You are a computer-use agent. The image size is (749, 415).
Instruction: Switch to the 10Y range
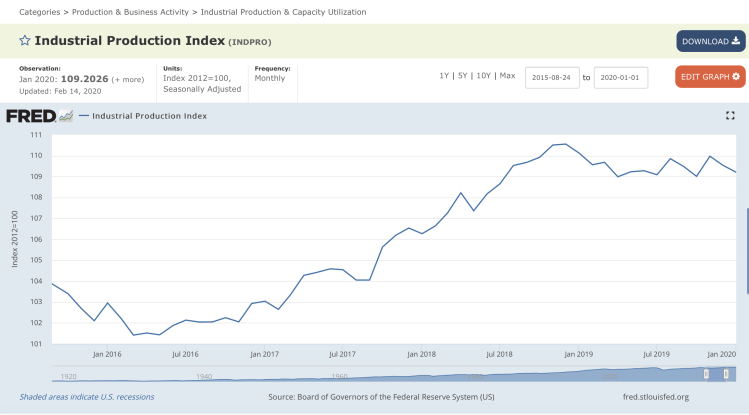483,76
